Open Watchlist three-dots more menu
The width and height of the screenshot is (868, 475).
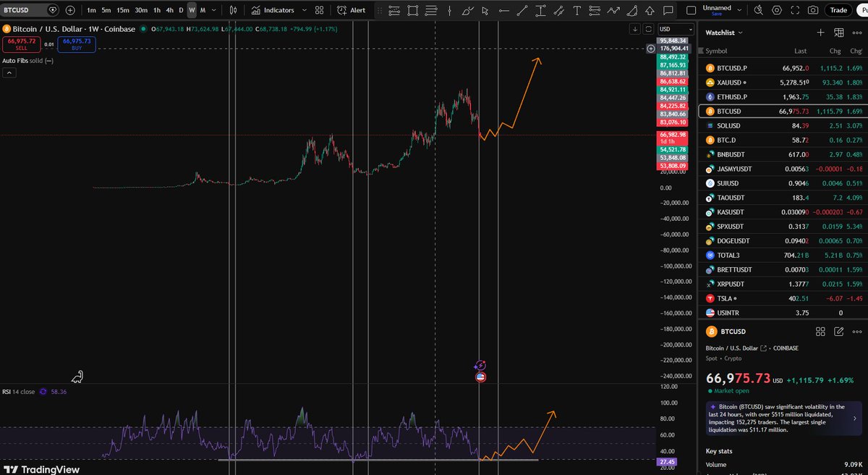pos(856,33)
